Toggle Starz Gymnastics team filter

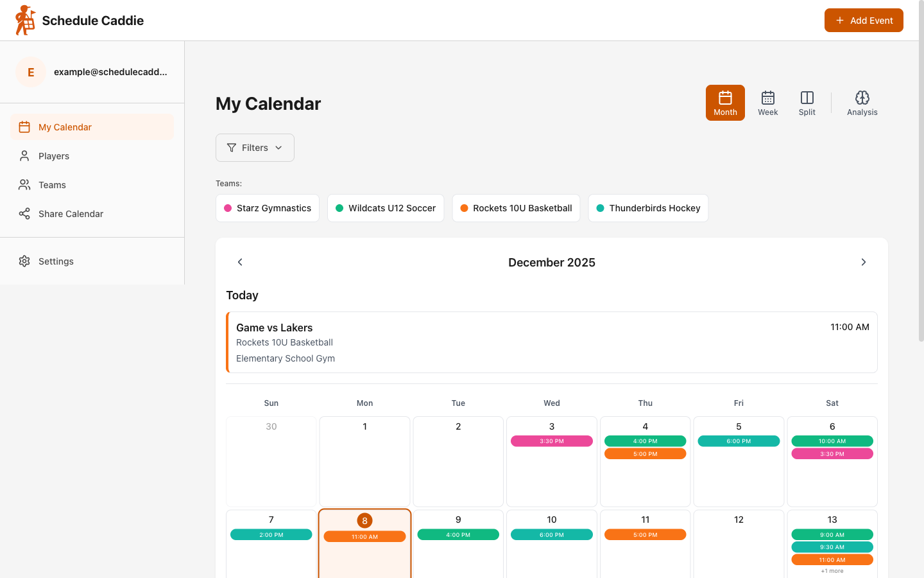tap(268, 208)
